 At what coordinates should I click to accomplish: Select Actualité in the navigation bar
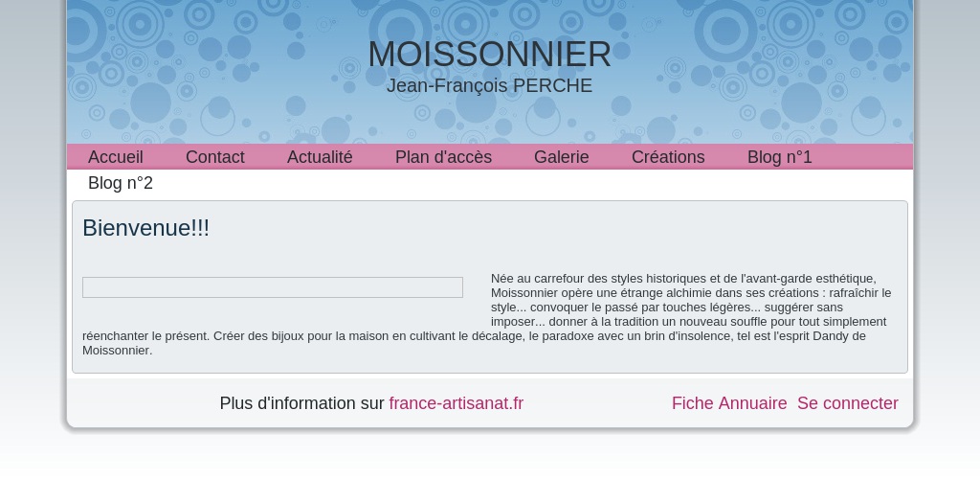320,157
